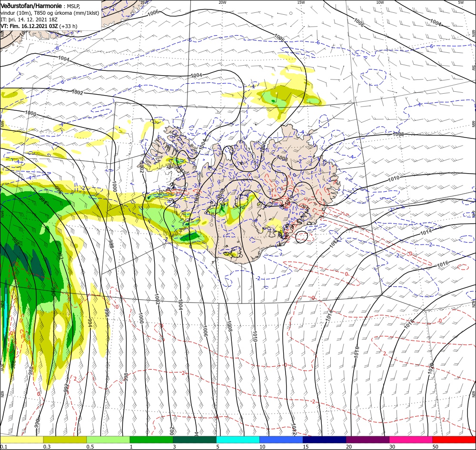Click the 15W longitude label

301,2
